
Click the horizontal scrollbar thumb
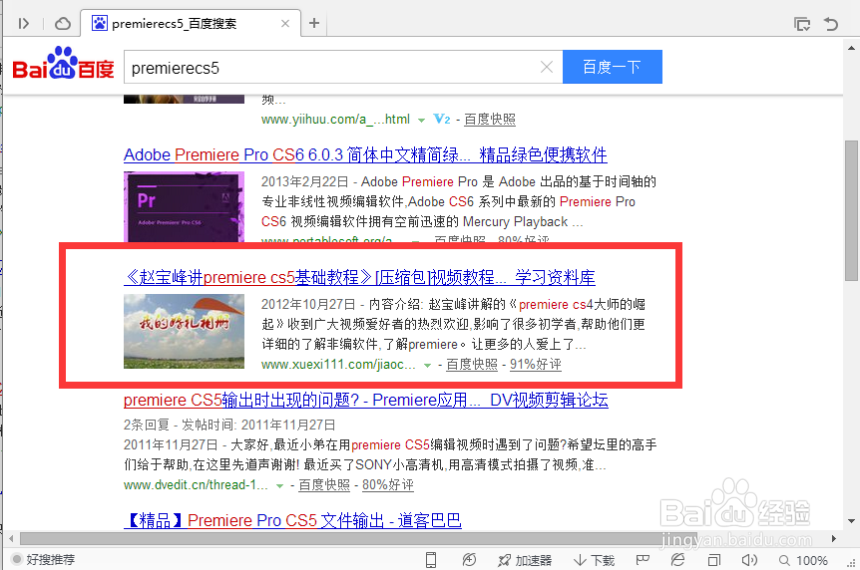pyautogui.click(x=359, y=539)
